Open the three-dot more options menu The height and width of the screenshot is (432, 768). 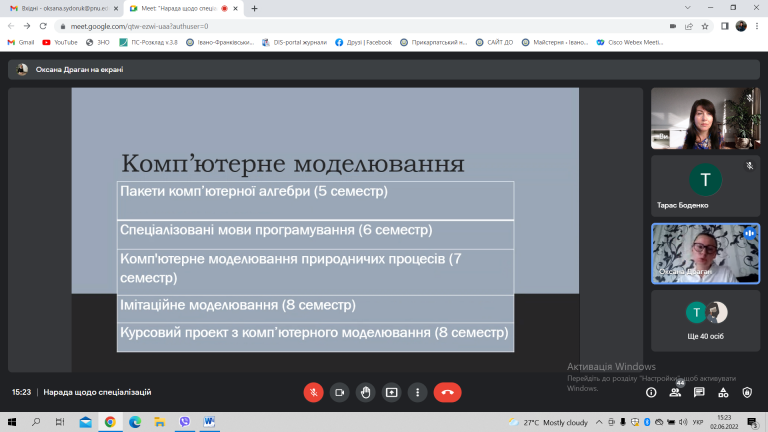pos(417,392)
